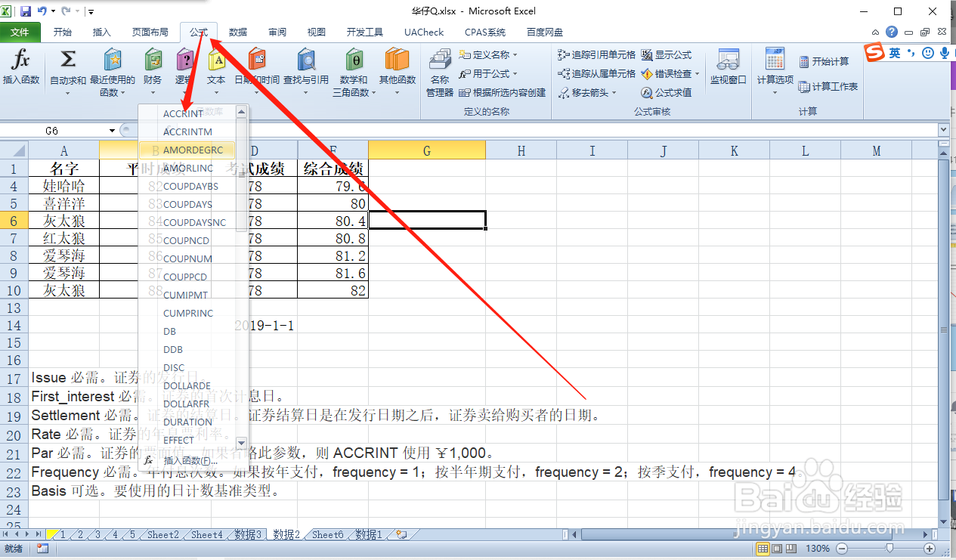Open the Watch Window (监视窗口)
The width and height of the screenshot is (956, 560).
[x=728, y=67]
